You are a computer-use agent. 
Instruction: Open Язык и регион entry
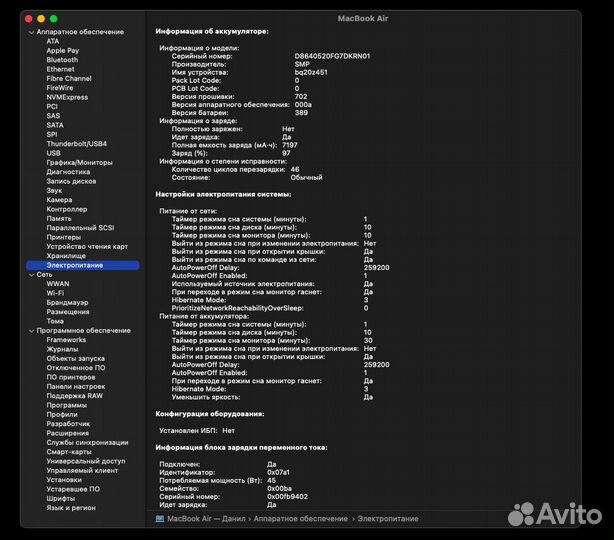(x=71, y=508)
